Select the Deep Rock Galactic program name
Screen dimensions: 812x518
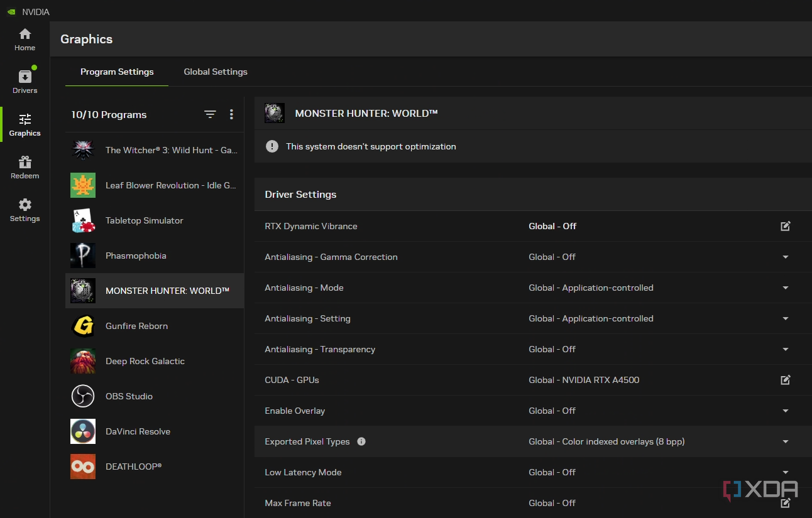point(145,361)
